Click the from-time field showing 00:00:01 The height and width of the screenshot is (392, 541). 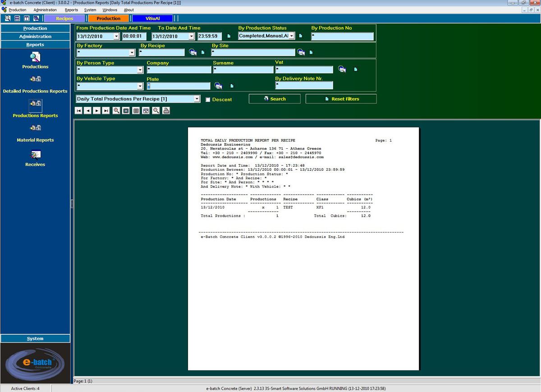point(134,36)
